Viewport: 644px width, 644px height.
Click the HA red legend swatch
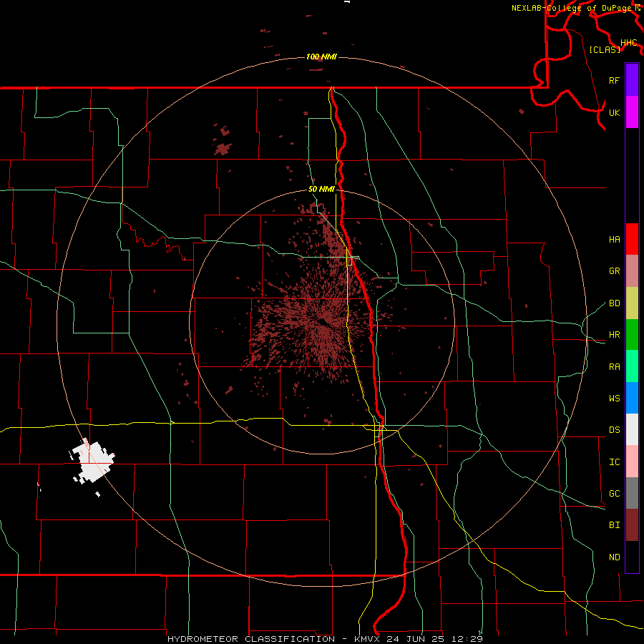click(x=632, y=239)
